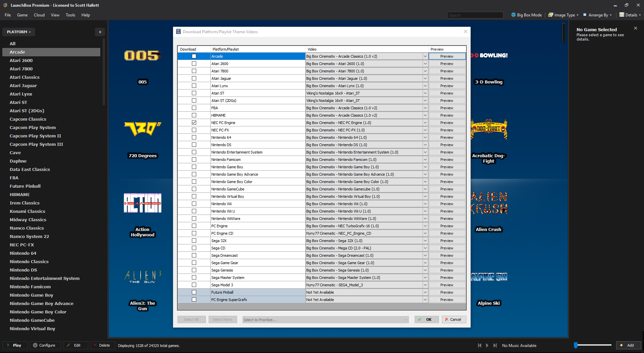Click the Delete button in bottom bar
644x353 pixels.
point(102,345)
